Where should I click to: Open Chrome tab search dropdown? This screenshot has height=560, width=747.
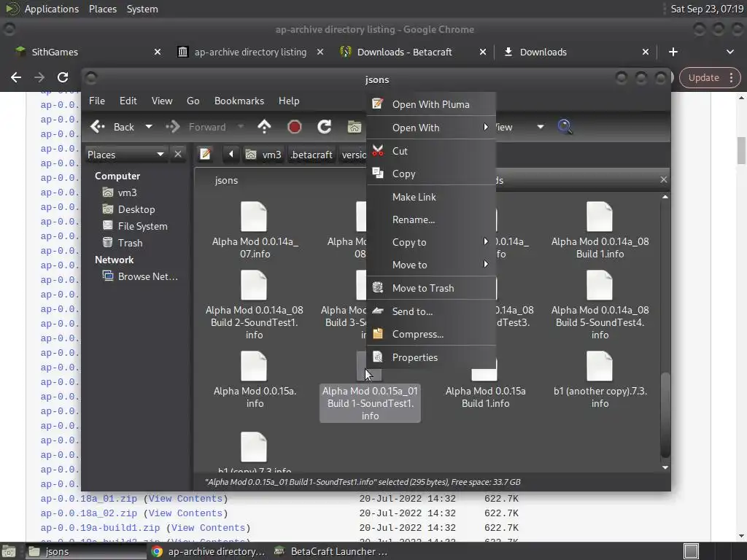point(729,52)
